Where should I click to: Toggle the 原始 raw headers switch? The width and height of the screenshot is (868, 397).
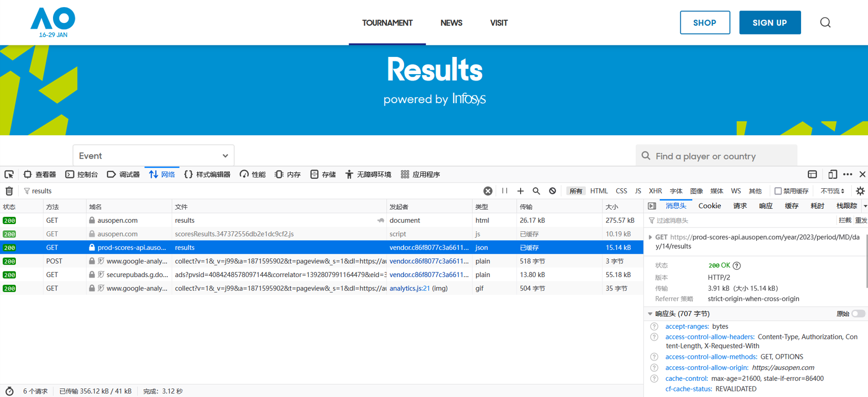point(858,314)
